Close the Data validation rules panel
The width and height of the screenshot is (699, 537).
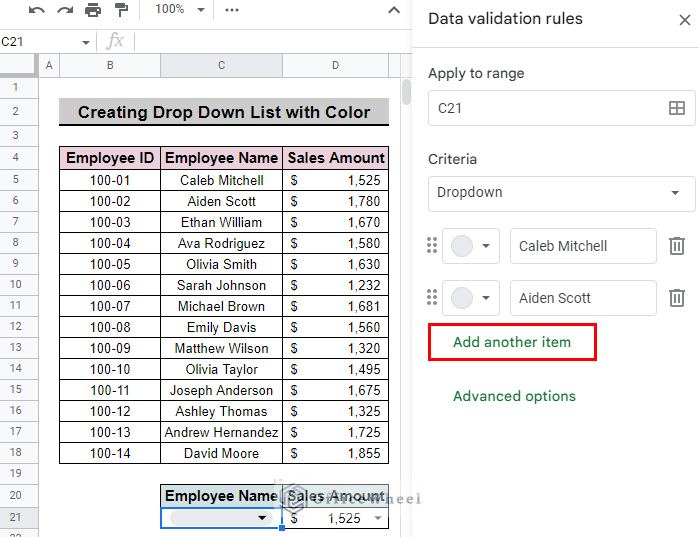pos(685,20)
